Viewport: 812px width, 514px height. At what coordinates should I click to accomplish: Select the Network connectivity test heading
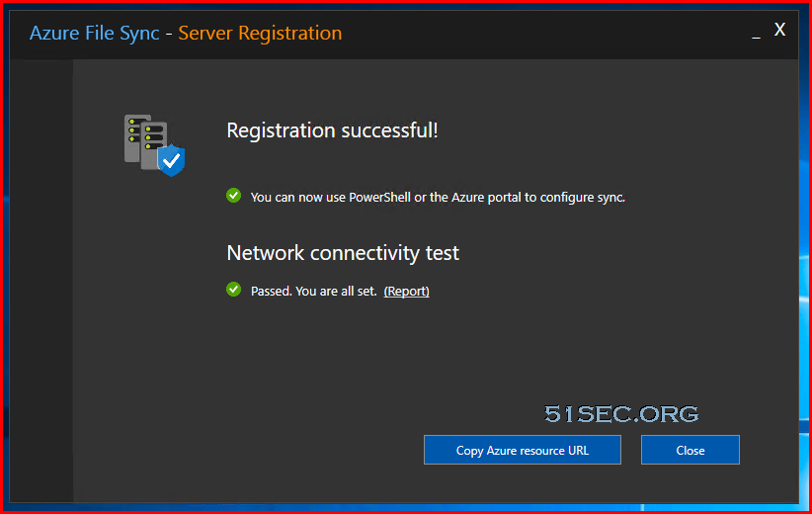click(343, 253)
